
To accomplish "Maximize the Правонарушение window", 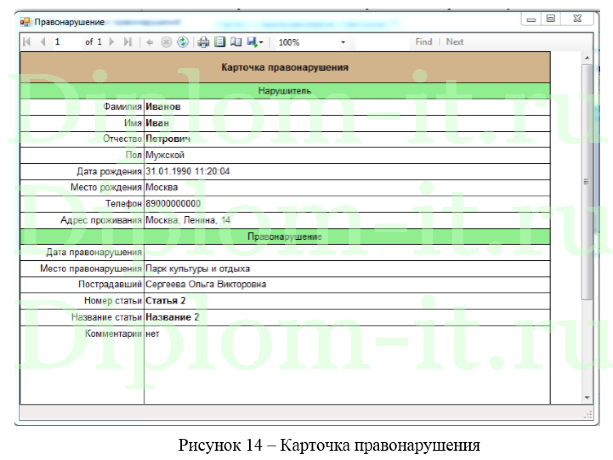I will [550, 19].
